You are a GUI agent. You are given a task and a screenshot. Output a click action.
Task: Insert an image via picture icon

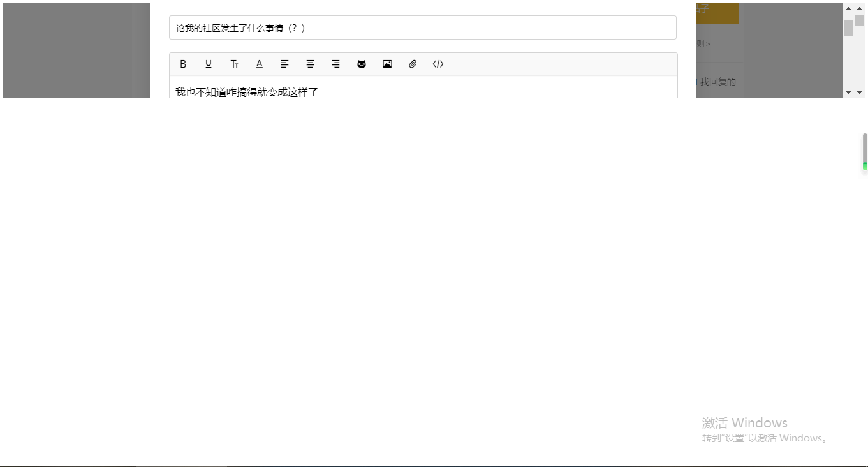387,64
